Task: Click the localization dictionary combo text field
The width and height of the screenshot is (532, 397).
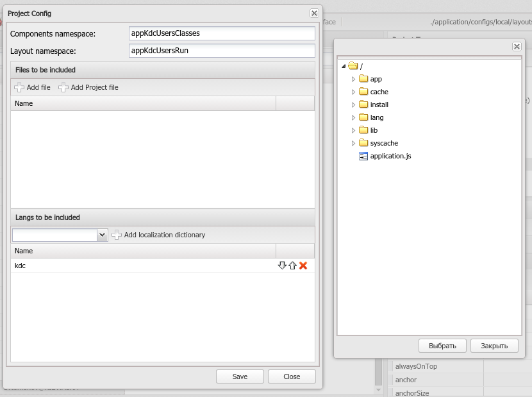Action: [54, 235]
